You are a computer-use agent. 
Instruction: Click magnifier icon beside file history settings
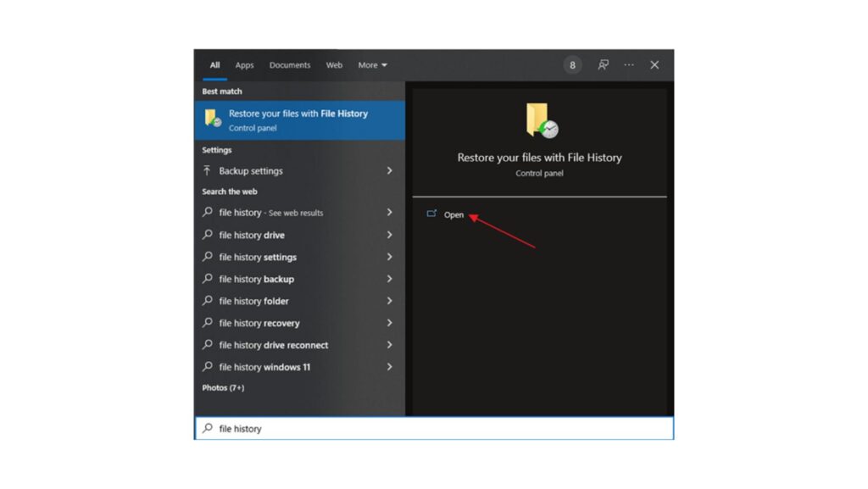point(208,257)
